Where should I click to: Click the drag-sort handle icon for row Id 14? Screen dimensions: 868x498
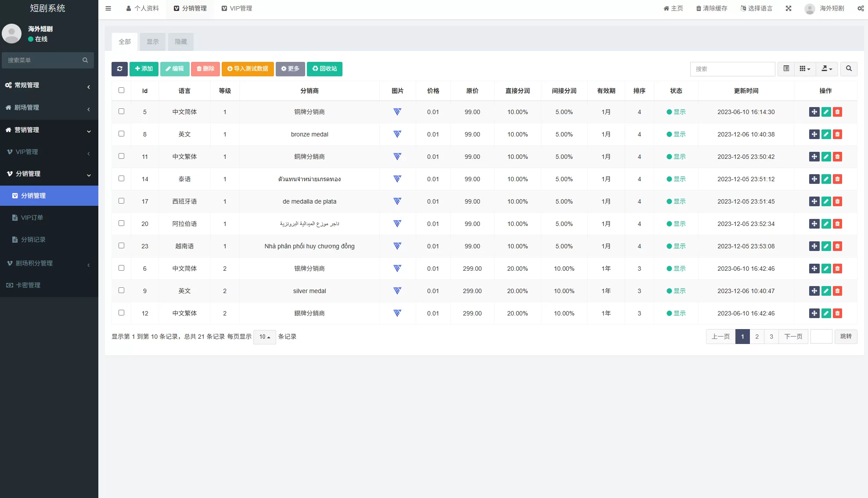coord(814,179)
